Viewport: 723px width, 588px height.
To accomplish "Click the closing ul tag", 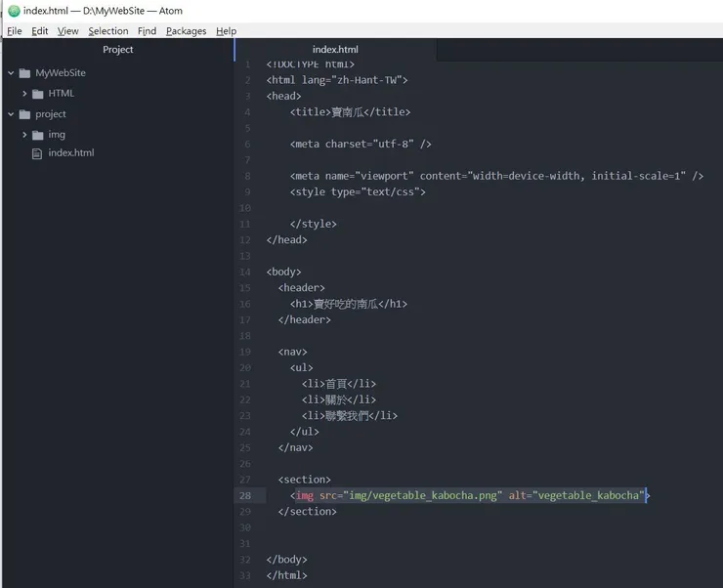I will click(304, 432).
